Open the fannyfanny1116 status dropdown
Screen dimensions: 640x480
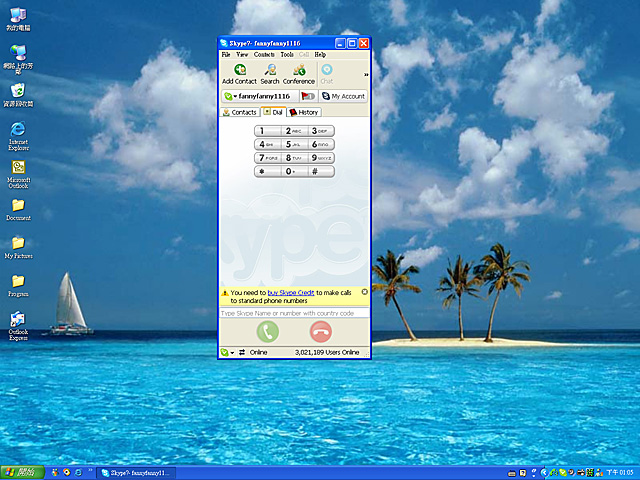260,96
